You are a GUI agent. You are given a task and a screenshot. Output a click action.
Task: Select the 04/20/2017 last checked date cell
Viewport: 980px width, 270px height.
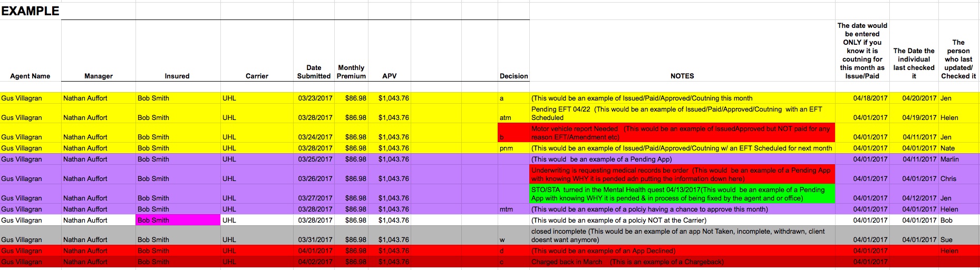click(920, 98)
